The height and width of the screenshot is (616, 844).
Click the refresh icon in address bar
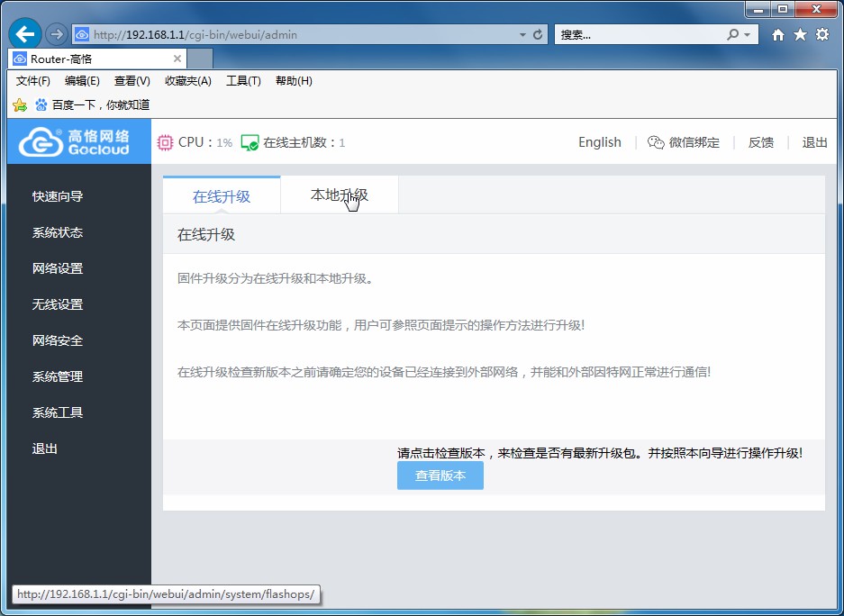tap(539, 35)
